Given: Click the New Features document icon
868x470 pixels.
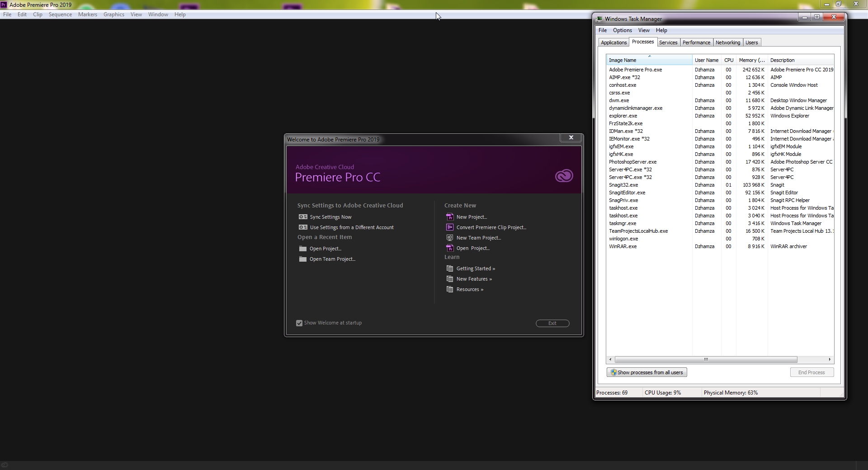Looking at the screenshot, I should point(450,279).
